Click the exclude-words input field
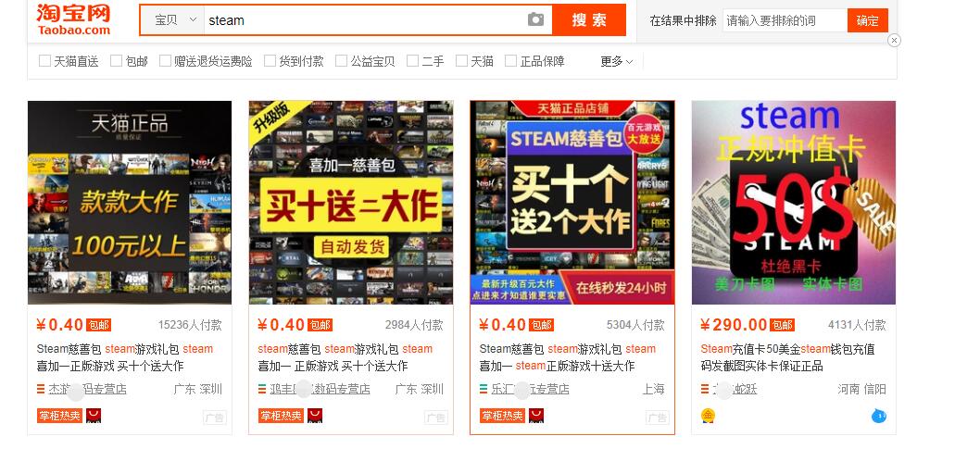The image size is (980, 449). tap(785, 20)
